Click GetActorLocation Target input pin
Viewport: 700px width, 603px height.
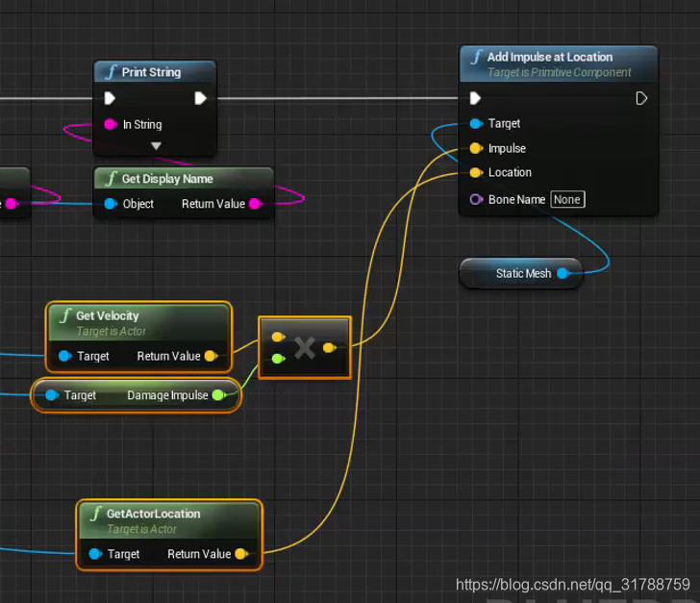click(x=95, y=554)
